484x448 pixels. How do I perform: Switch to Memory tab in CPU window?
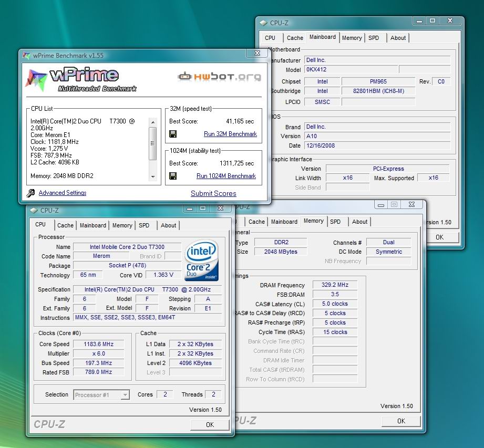pos(122,225)
